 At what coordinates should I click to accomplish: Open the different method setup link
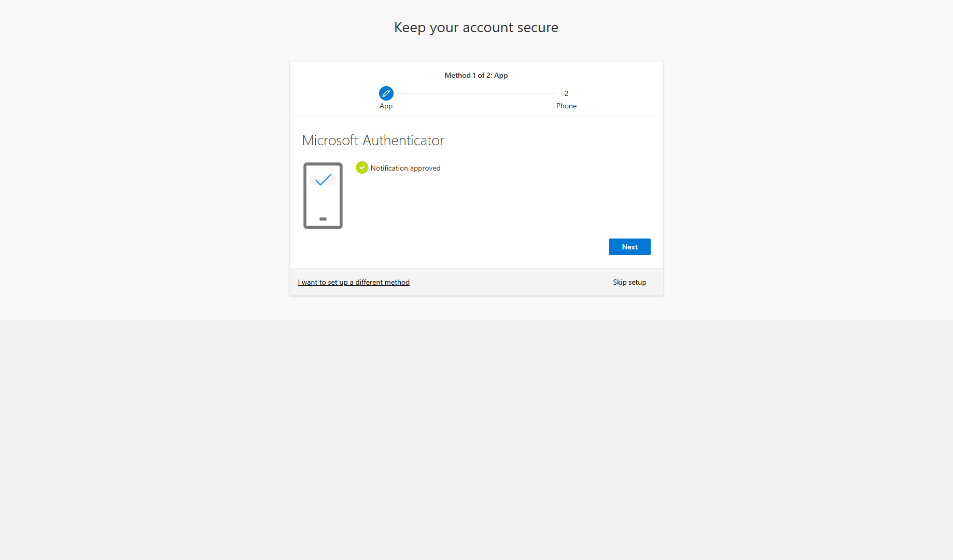353,282
